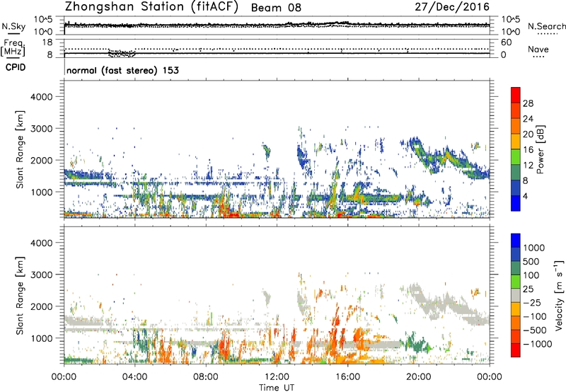
Task: Pick the gray segment of Velocity colorbar
Action: (x=516, y=295)
